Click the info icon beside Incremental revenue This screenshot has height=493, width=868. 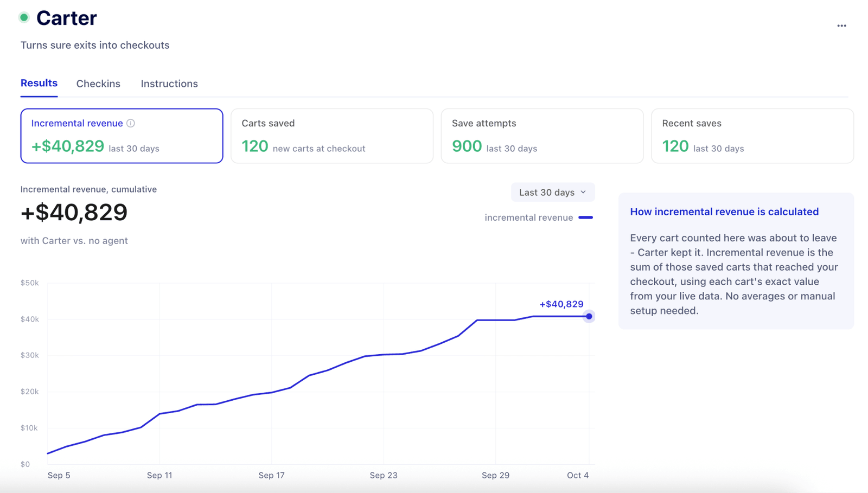click(131, 123)
